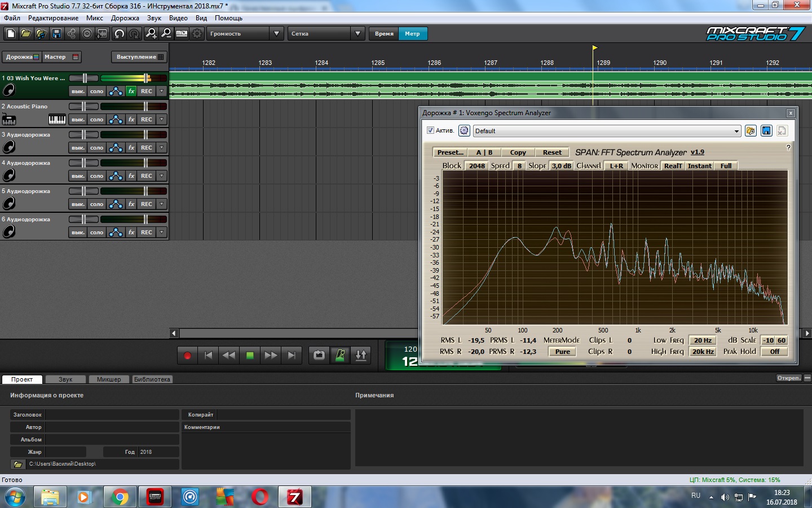This screenshot has width=812, height=508.
Task: Rewind to start in transport controls
Action: (x=208, y=355)
